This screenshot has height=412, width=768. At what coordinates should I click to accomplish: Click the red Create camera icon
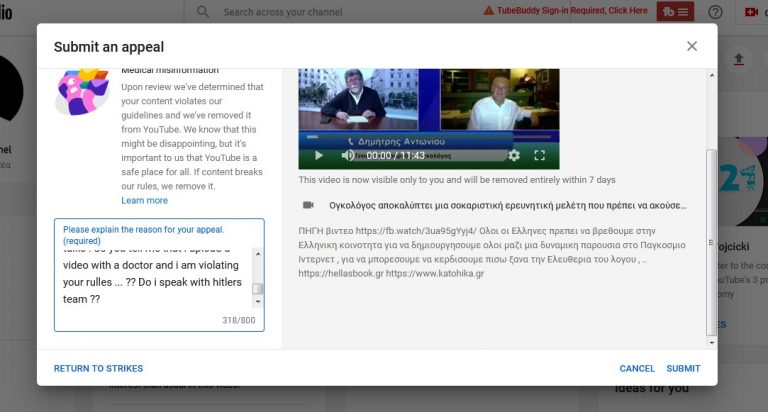point(751,12)
